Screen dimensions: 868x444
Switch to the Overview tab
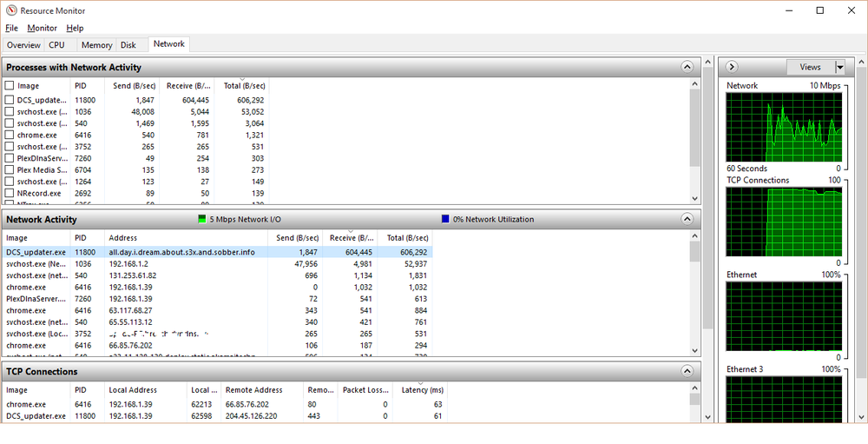[x=23, y=45]
